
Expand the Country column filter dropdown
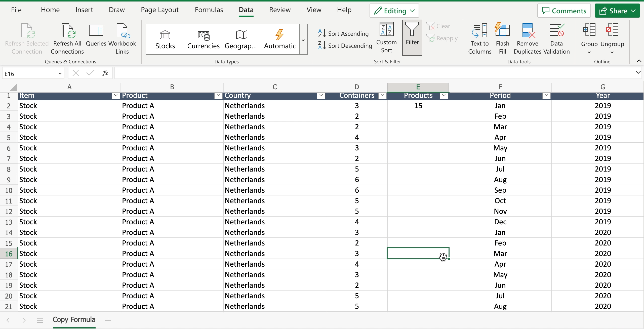321,95
